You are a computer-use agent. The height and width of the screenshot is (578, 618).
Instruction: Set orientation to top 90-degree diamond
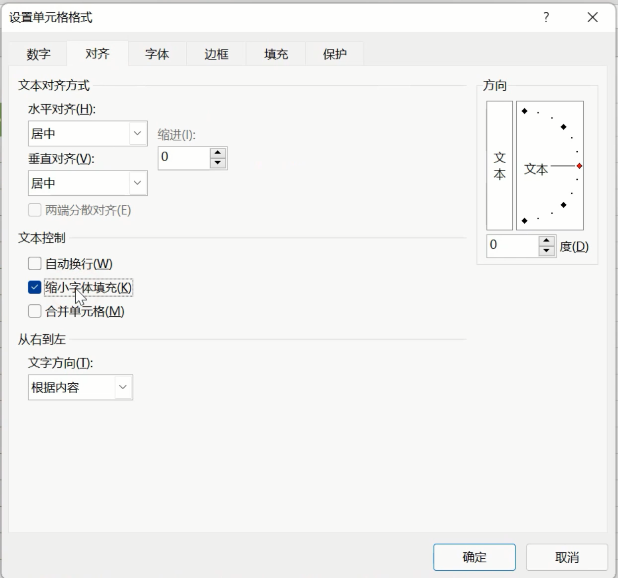(524, 111)
